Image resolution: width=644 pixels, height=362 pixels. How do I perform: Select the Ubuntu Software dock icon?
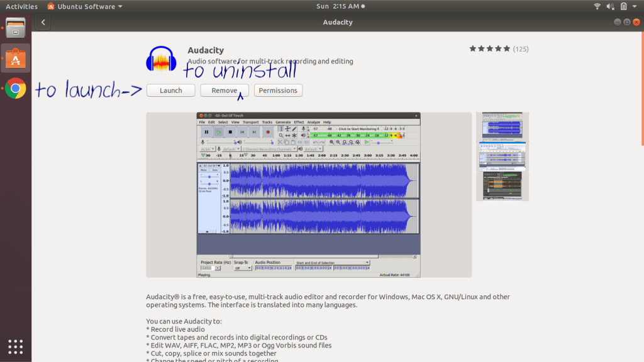click(x=15, y=58)
